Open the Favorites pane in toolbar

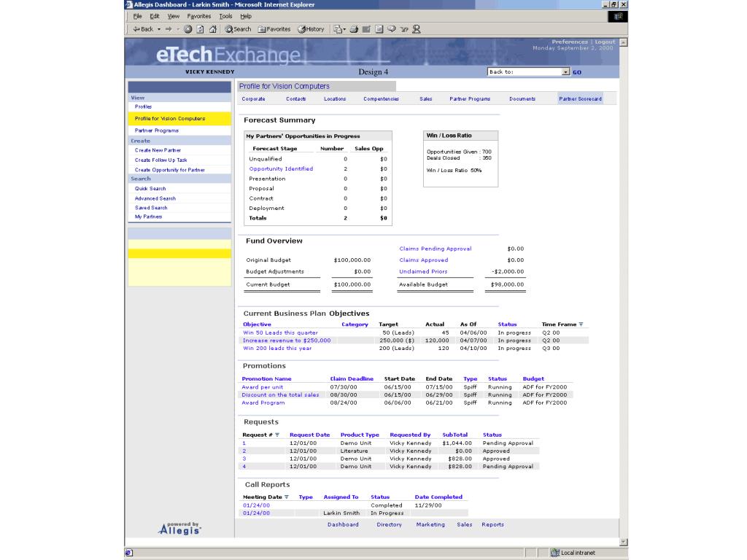click(x=274, y=29)
